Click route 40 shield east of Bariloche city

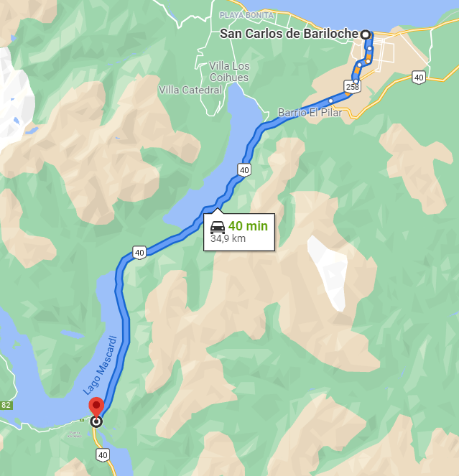click(x=419, y=78)
